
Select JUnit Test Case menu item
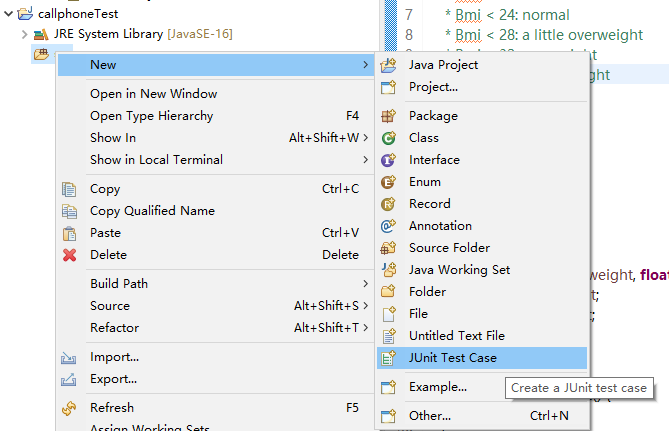[x=482, y=358]
